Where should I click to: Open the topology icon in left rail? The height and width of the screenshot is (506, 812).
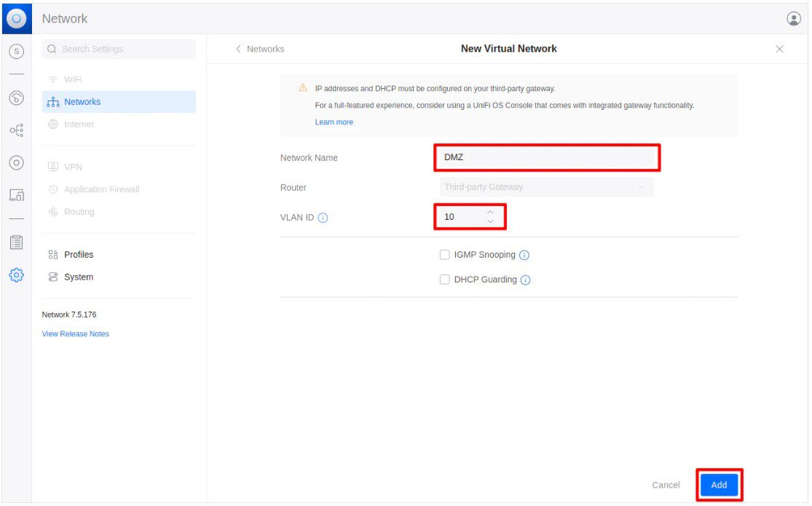point(17,130)
